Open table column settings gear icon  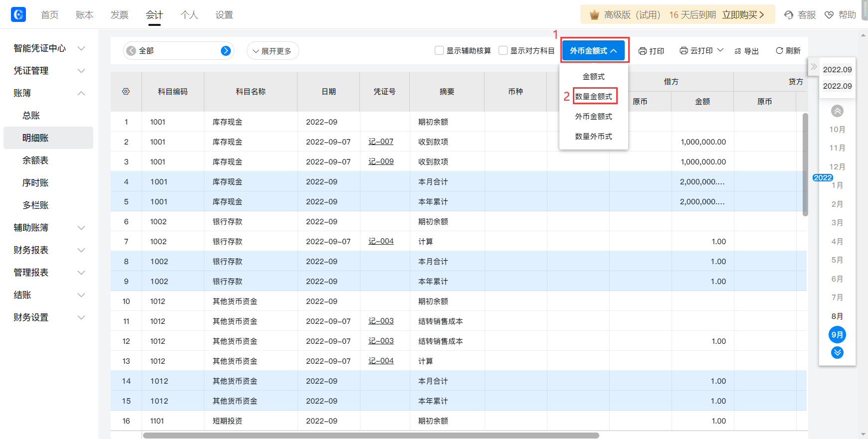coord(126,91)
